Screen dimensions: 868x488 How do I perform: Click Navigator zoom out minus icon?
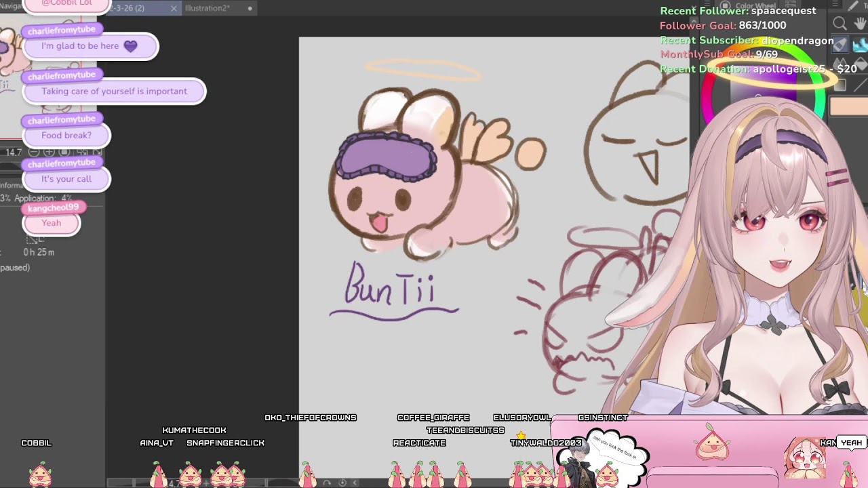pyautogui.click(x=34, y=151)
